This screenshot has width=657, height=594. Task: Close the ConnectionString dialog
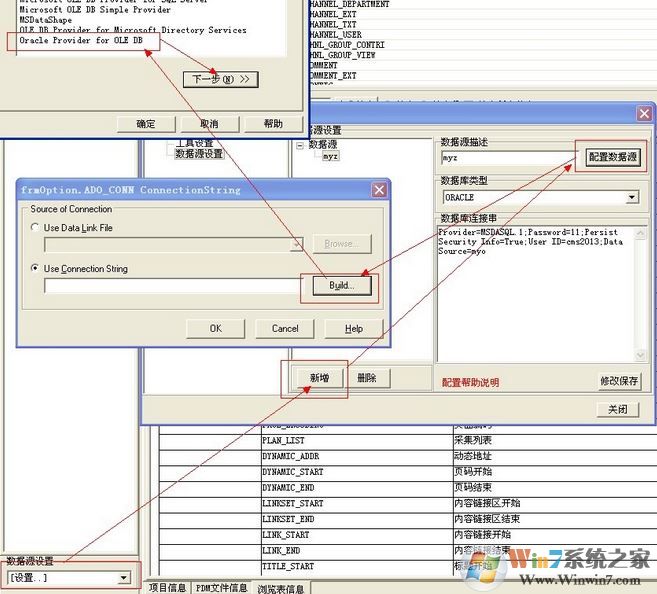pos(379,190)
